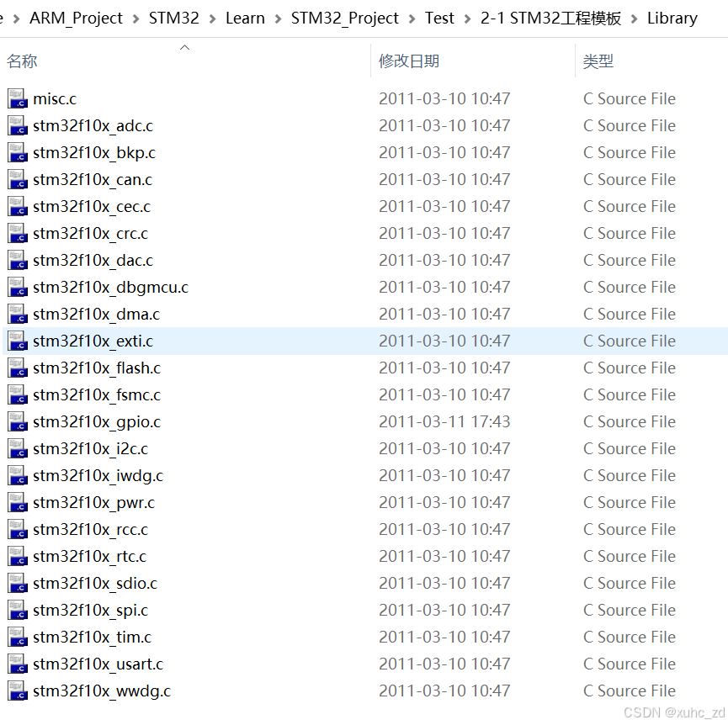Click the stm32f10x_flash.c file icon

coord(18,368)
